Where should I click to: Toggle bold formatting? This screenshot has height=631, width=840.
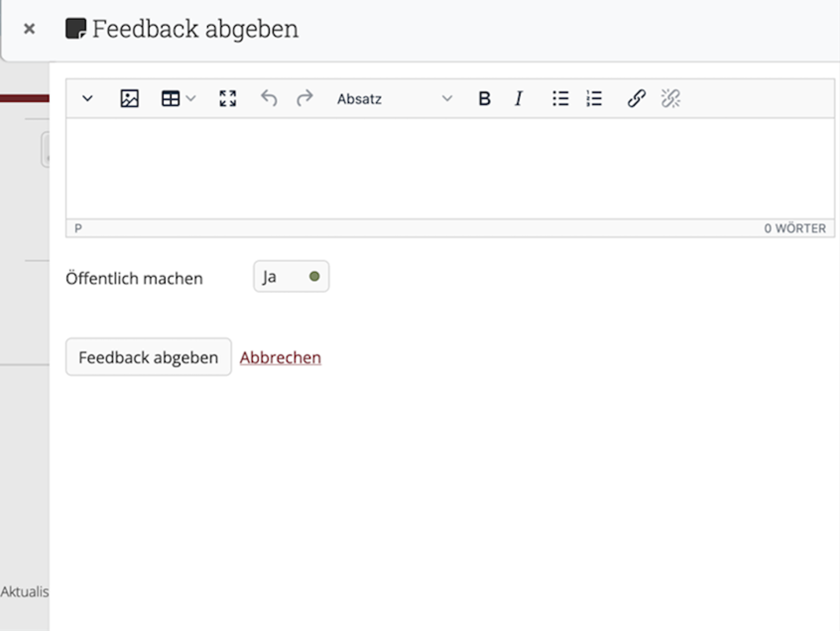(x=484, y=98)
